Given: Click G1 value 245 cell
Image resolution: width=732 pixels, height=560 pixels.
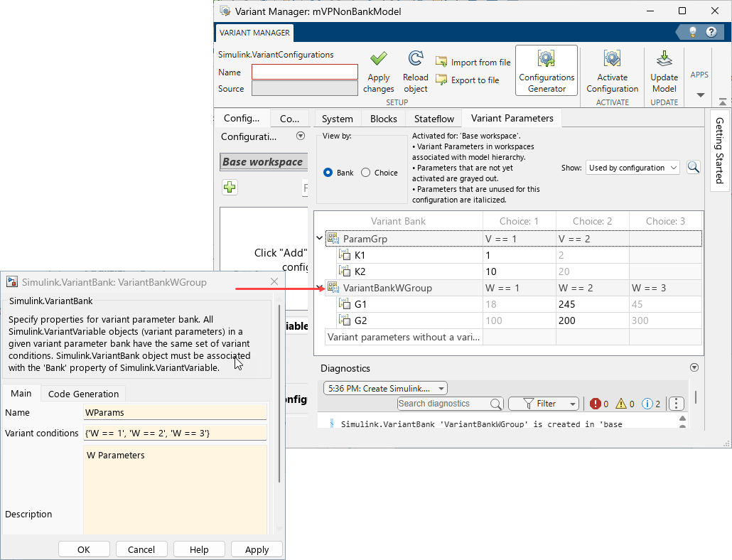Looking at the screenshot, I should (x=592, y=304).
